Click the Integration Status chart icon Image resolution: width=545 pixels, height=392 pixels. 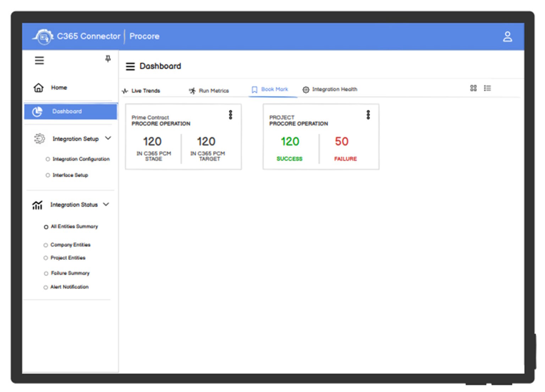pyautogui.click(x=38, y=205)
